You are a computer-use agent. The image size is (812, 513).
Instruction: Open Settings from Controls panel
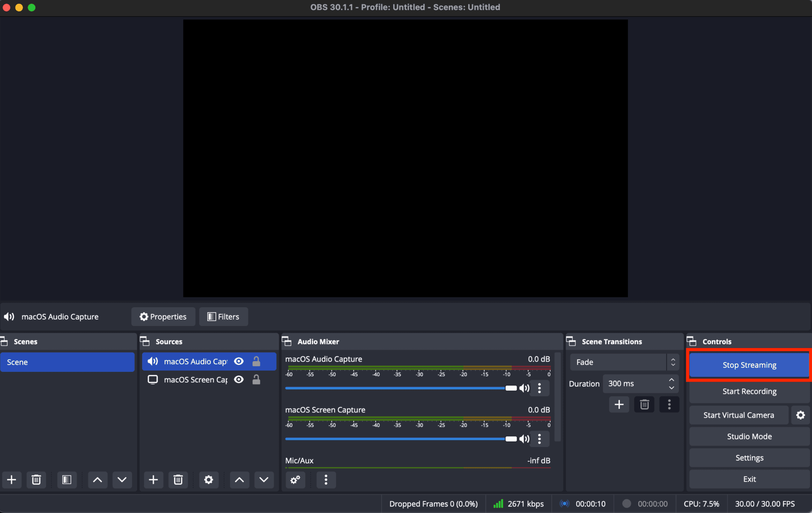tap(749, 458)
